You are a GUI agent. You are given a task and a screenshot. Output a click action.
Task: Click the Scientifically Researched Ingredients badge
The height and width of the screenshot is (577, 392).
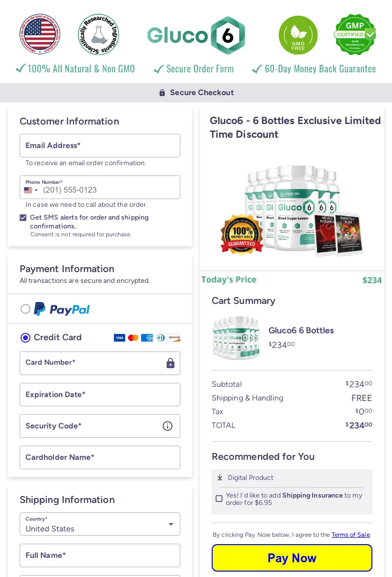coord(98,34)
